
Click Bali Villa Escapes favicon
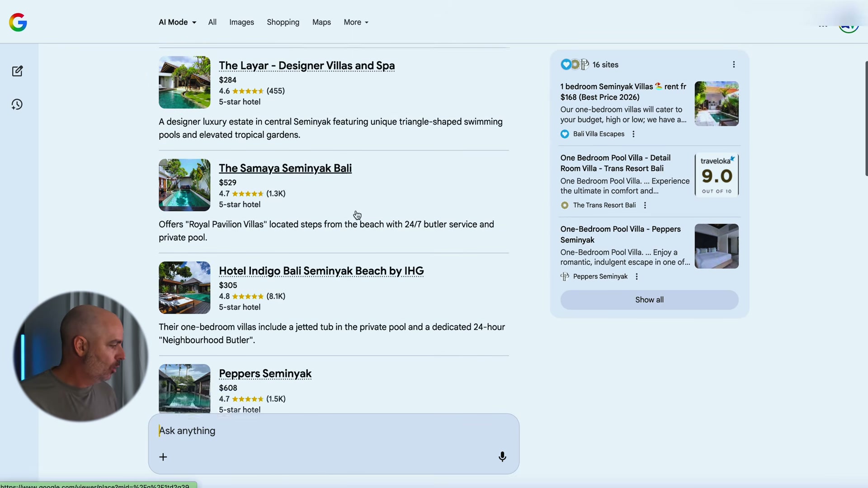[x=565, y=134]
